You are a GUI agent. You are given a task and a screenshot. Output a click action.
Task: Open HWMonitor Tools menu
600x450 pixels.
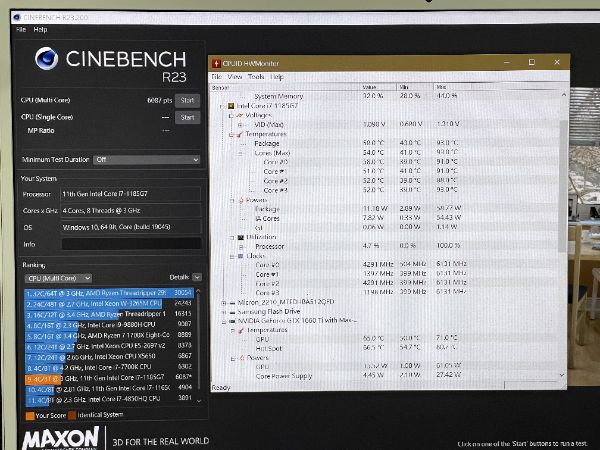[256, 77]
